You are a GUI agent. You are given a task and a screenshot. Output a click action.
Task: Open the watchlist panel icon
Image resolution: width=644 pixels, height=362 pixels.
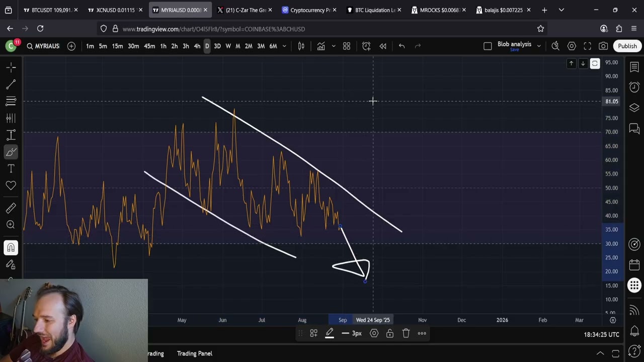(x=634, y=67)
